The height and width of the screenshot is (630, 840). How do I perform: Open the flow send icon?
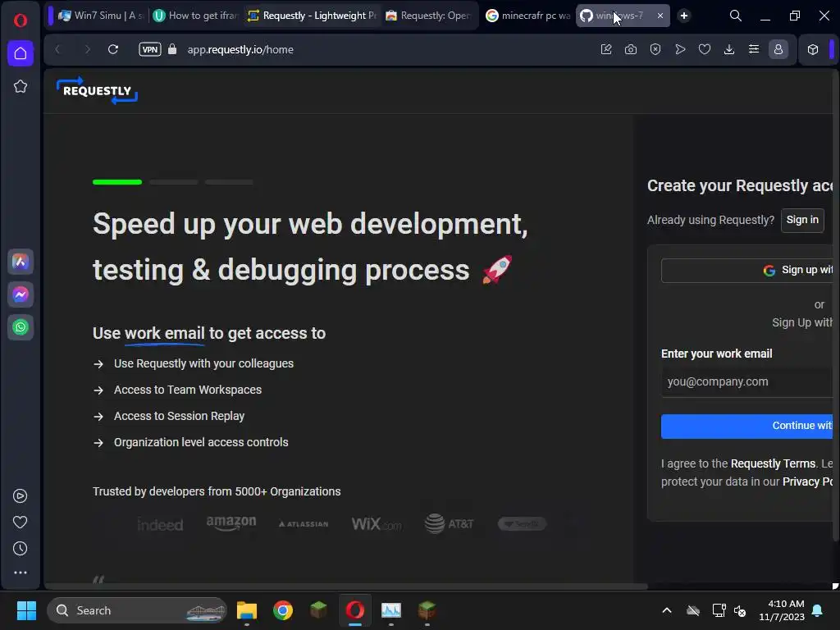(x=680, y=49)
